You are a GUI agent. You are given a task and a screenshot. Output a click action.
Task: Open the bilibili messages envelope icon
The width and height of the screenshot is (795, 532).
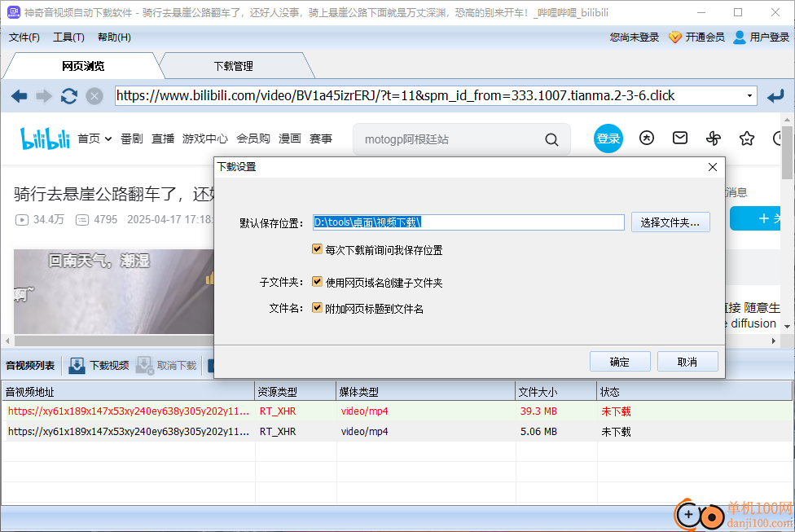680,138
